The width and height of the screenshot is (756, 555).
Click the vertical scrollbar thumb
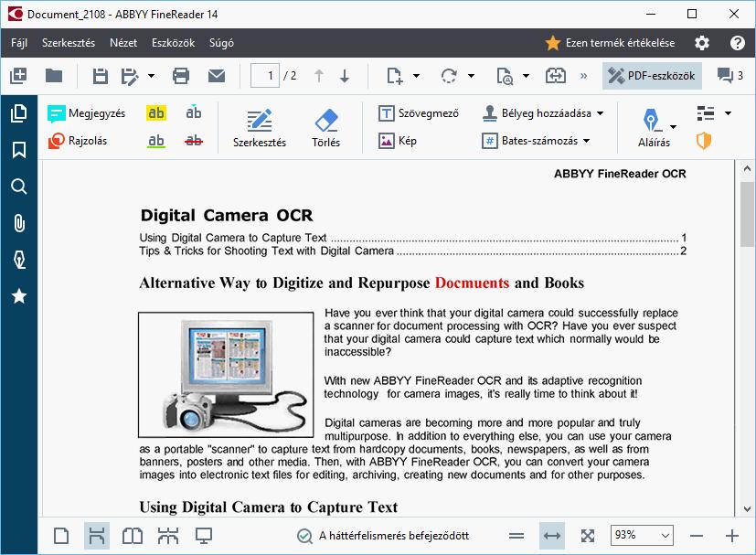747,215
